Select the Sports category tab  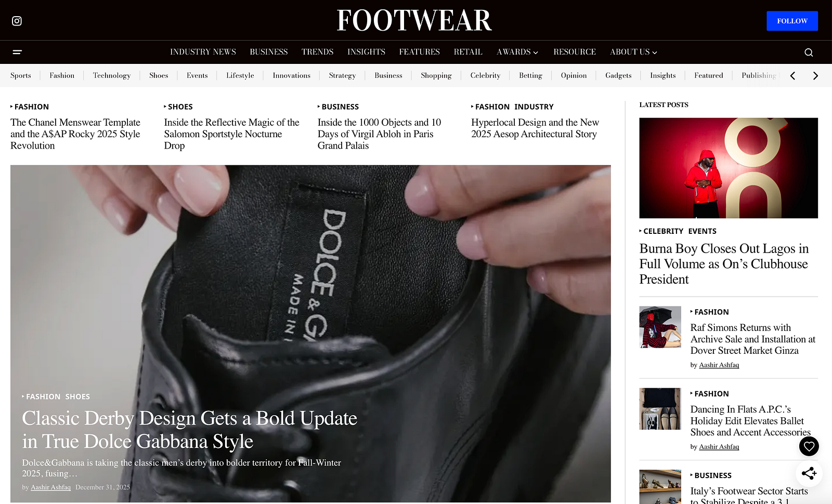pyautogui.click(x=21, y=75)
